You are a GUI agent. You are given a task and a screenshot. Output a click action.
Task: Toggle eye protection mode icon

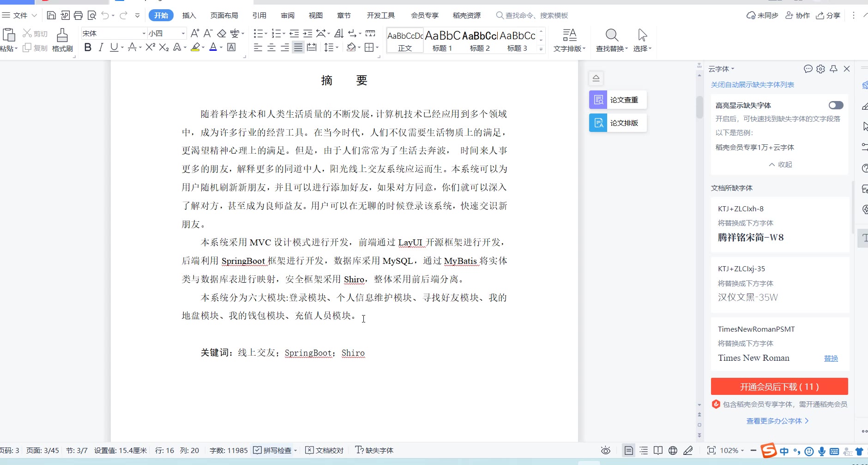click(606, 450)
